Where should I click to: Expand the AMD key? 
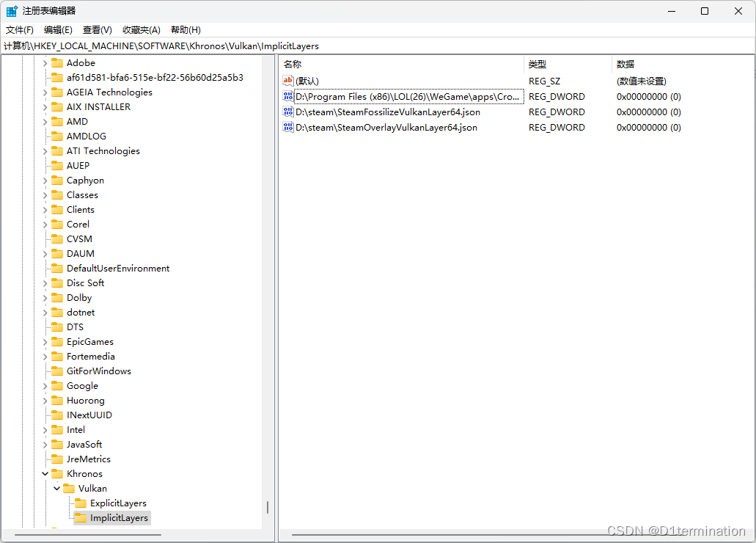(x=45, y=122)
